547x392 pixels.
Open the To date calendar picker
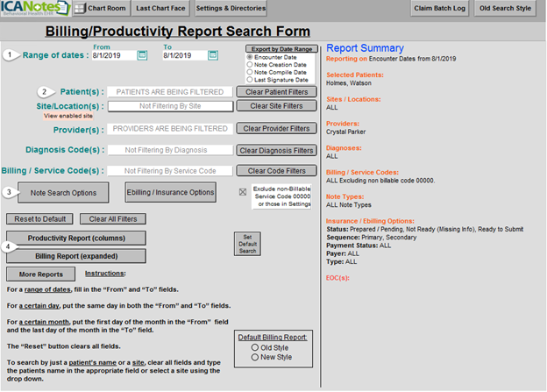213,55
